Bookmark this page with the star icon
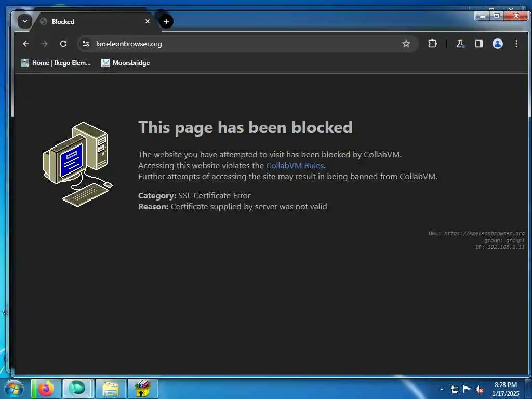The width and height of the screenshot is (532, 399). [x=406, y=44]
